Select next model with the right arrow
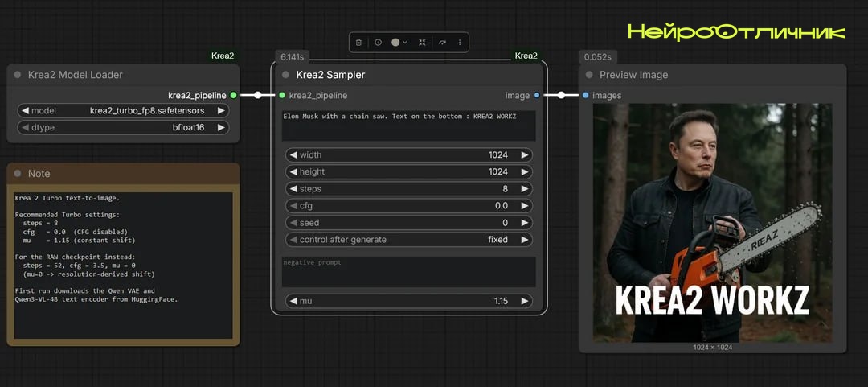The image size is (868, 387). [222, 111]
